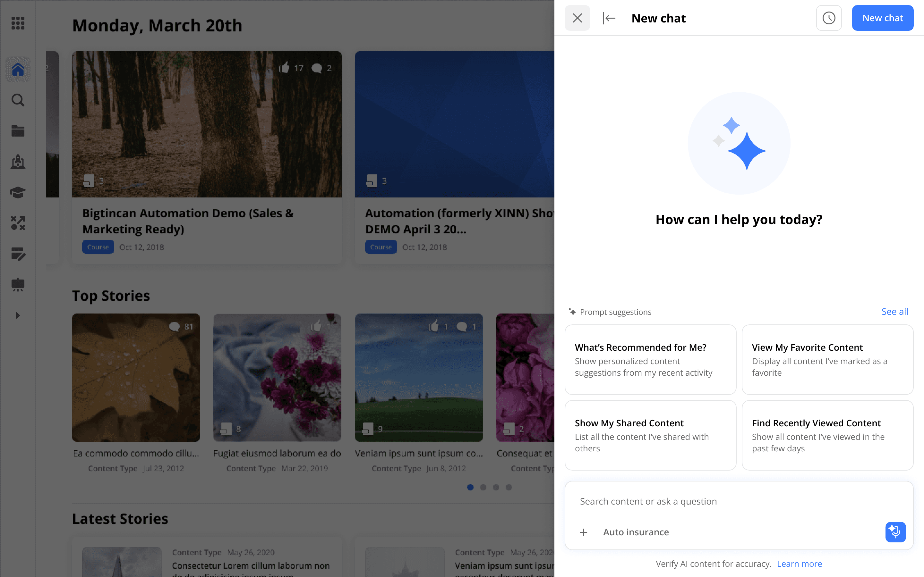This screenshot has width=924, height=577.
Task: Open the app grid launcher icon
Action: click(18, 23)
